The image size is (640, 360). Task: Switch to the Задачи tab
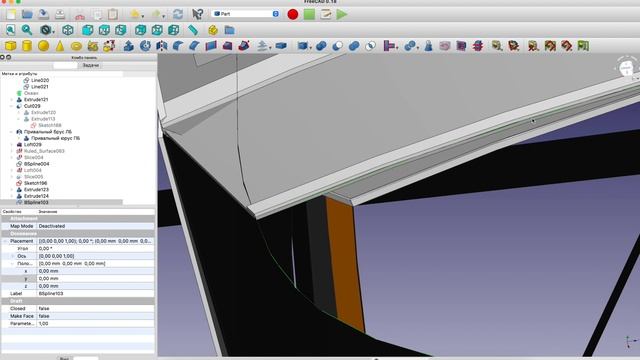[x=91, y=65]
